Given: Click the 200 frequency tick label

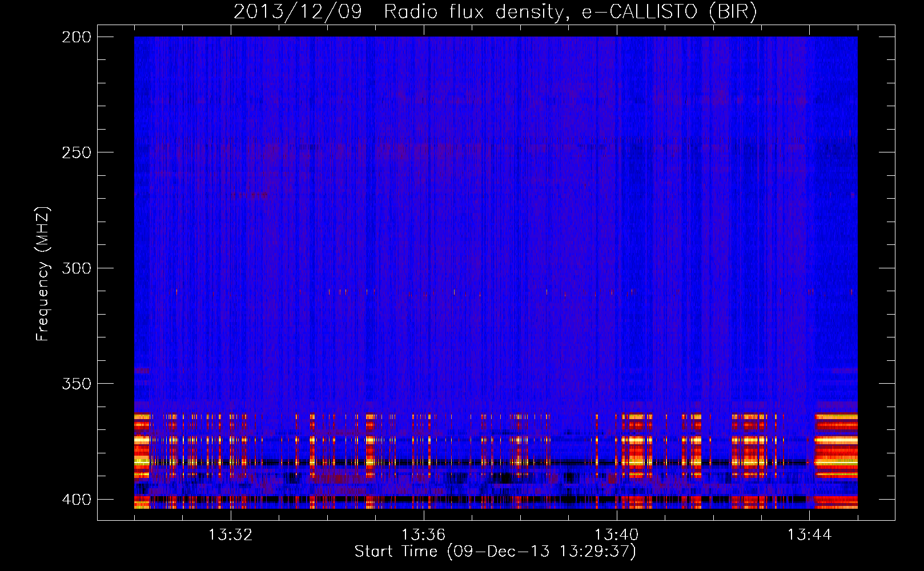Looking at the screenshot, I should tap(76, 37).
